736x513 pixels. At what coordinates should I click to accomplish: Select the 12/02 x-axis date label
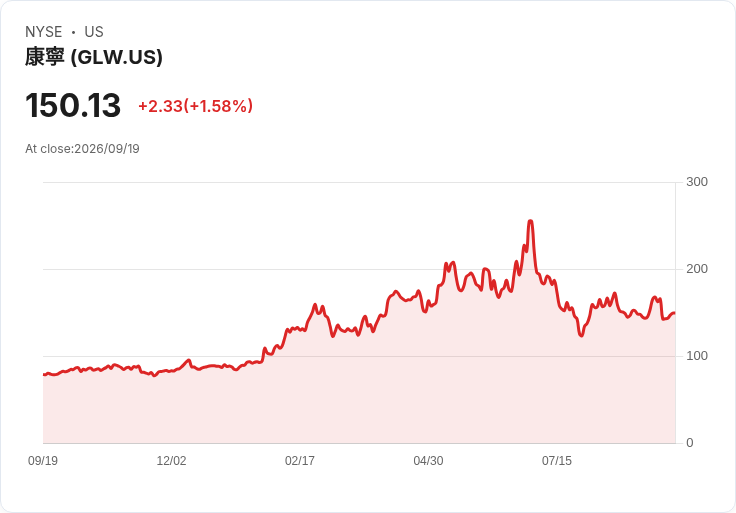pyautogui.click(x=171, y=460)
